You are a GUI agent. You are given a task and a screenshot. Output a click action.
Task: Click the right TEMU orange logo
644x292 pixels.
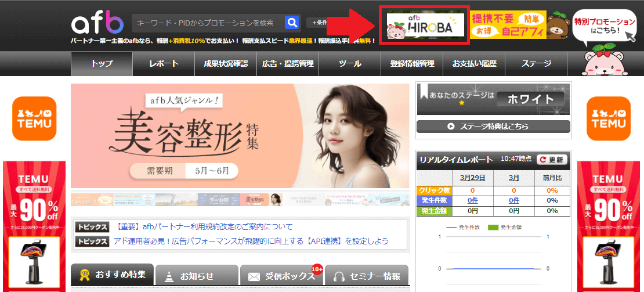pyautogui.click(x=609, y=118)
